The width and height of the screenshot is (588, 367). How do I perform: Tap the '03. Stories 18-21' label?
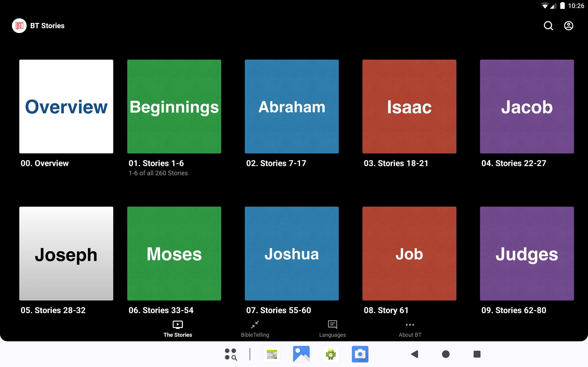coord(396,163)
